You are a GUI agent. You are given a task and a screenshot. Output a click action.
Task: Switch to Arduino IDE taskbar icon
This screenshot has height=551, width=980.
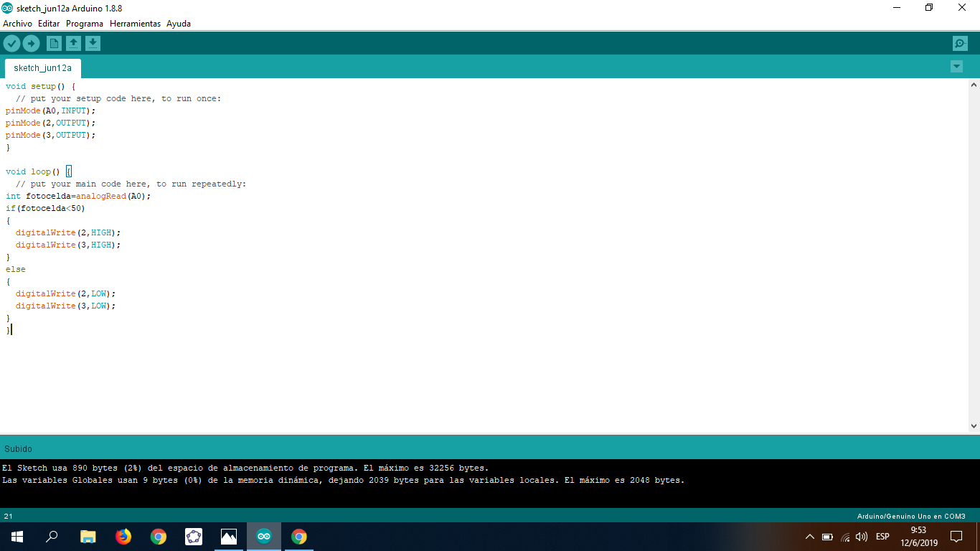(x=264, y=537)
